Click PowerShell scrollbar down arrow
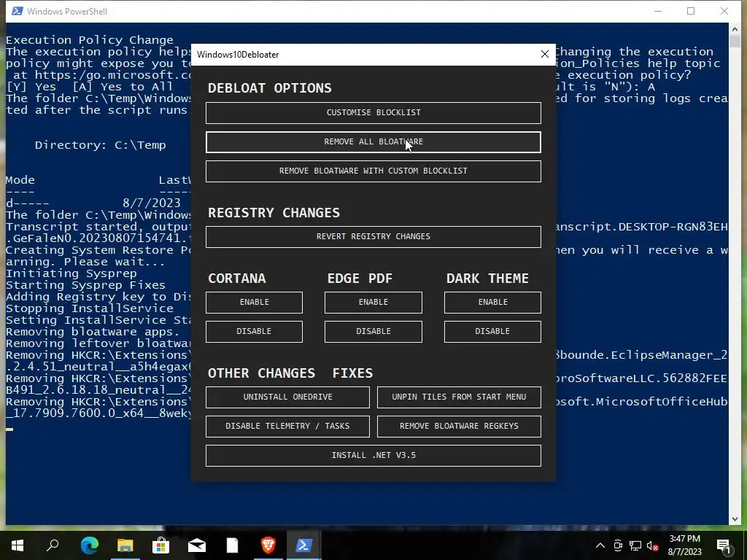 tap(734, 518)
